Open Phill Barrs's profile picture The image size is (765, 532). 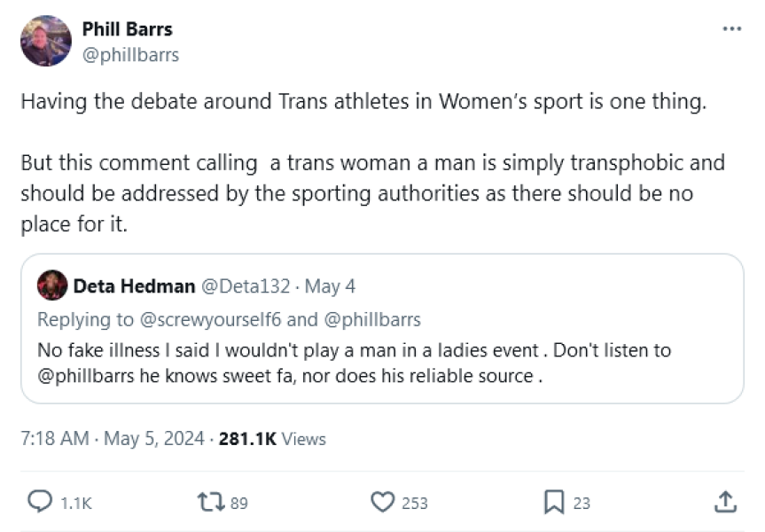coord(46,42)
